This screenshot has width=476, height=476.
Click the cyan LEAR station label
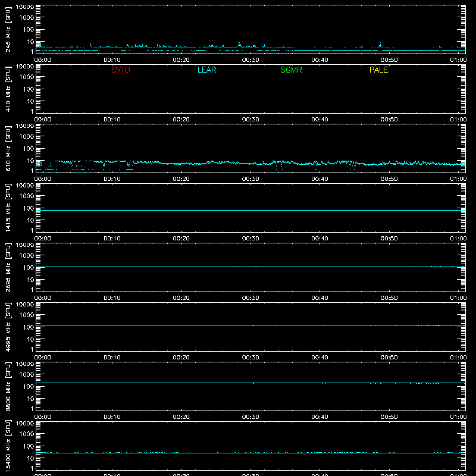[206, 70]
